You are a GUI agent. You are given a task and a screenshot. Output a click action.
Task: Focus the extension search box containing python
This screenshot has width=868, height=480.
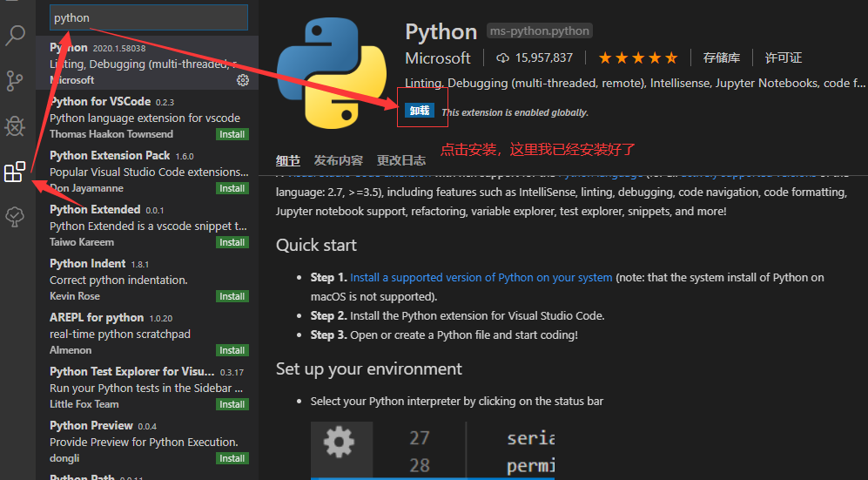(148, 17)
